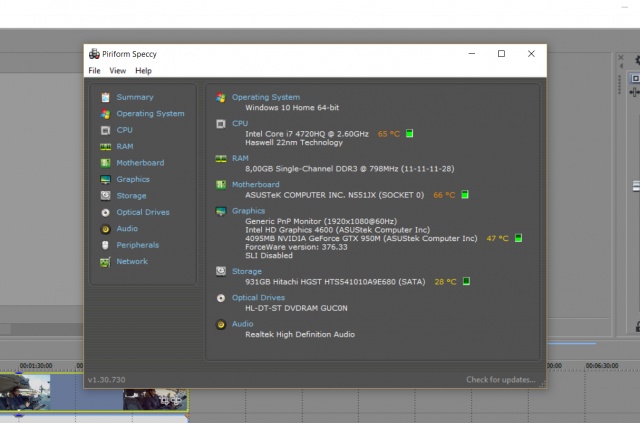Click the RAM stick icon in sidebar

coord(105,147)
